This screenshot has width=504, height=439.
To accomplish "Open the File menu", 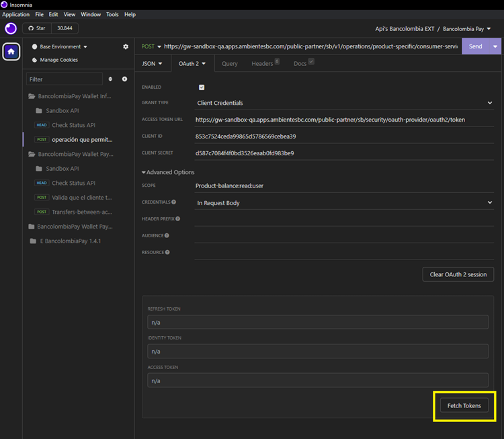I will pos(39,15).
